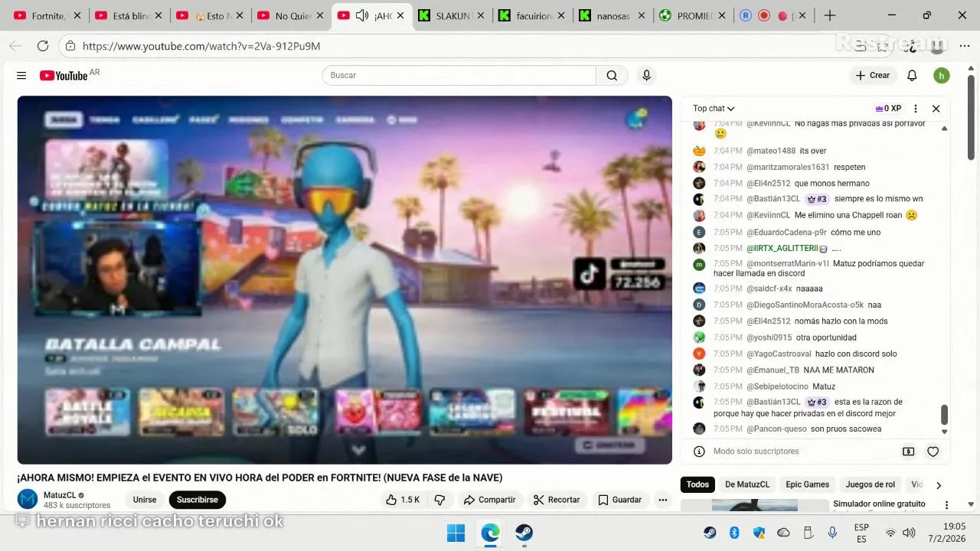
Task: Open OneDrive cloud tray icon
Action: (783, 533)
